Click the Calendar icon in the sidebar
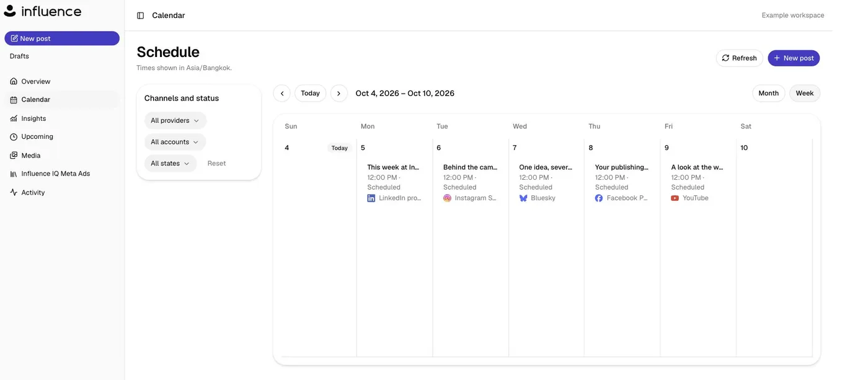Viewport: 868px width, 380px height. 14,100
